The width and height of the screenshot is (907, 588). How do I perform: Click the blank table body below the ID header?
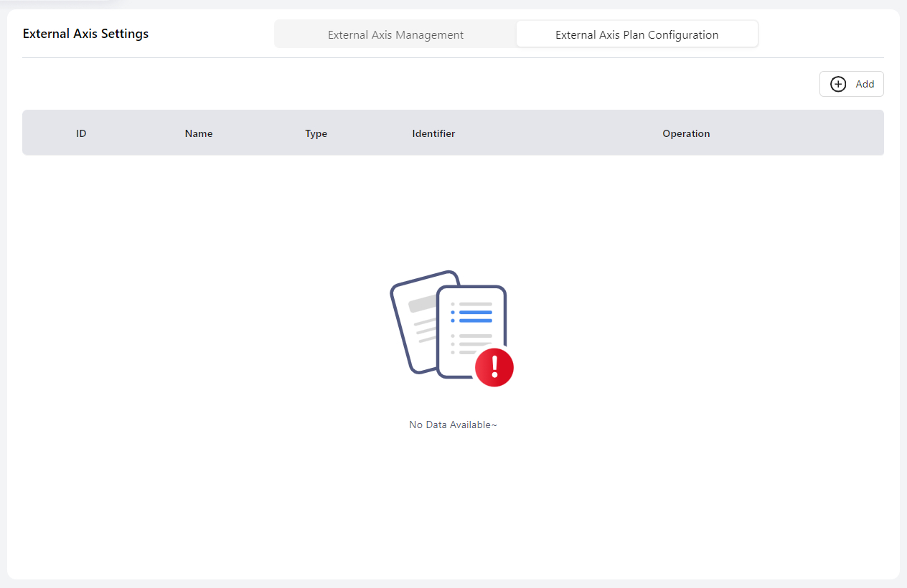tap(81, 215)
